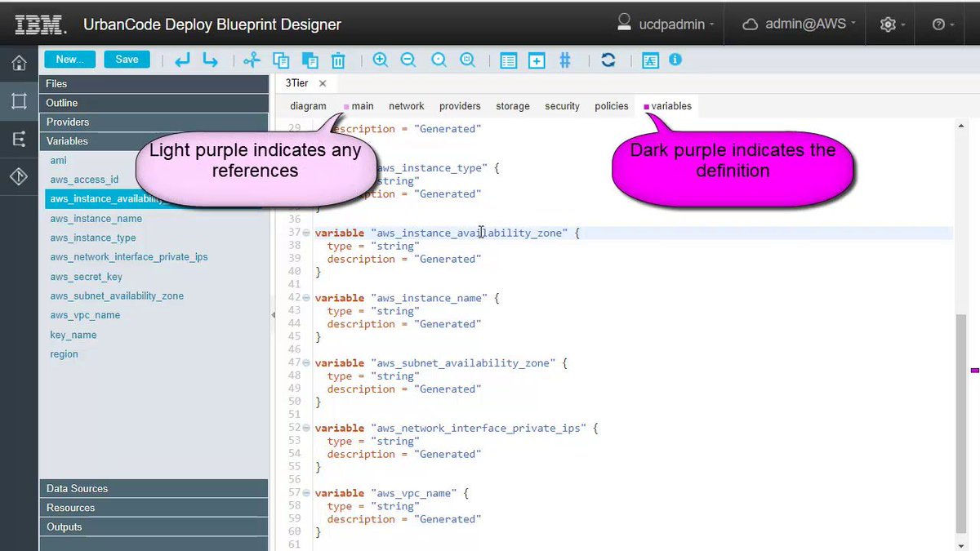Click the IBM logo
Viewport: 980px width, 551px height.
39,24
